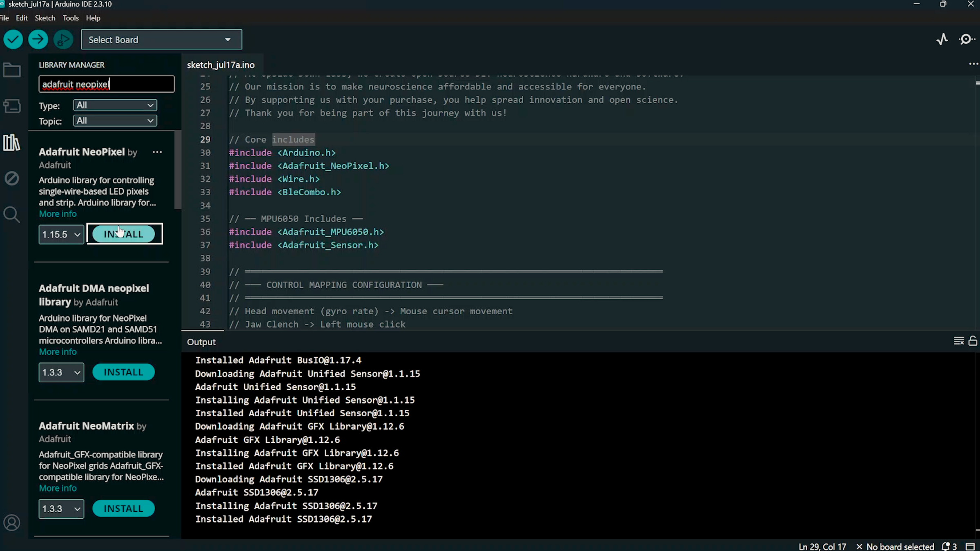This screenshot has height=551, width=980.
Task: Open the 1.15.5 version dropdown for NeoPixel
Action: 61,235
